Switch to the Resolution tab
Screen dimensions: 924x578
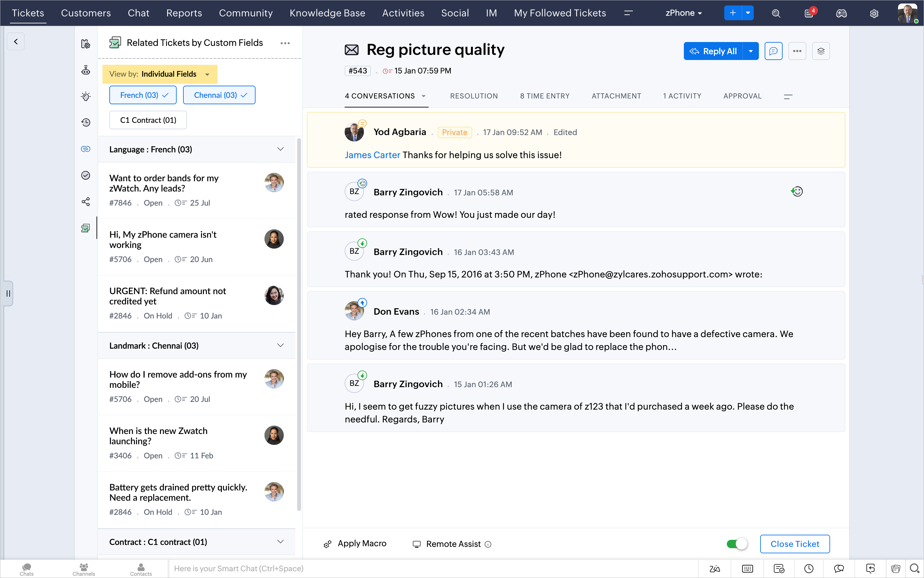[x=474, y=96]
